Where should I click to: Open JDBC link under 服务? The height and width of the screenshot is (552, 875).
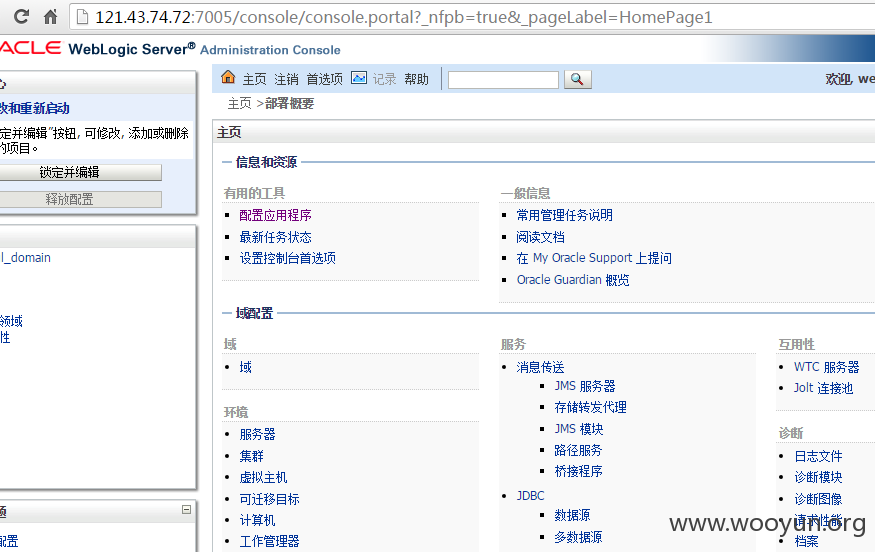pos(530,496)
